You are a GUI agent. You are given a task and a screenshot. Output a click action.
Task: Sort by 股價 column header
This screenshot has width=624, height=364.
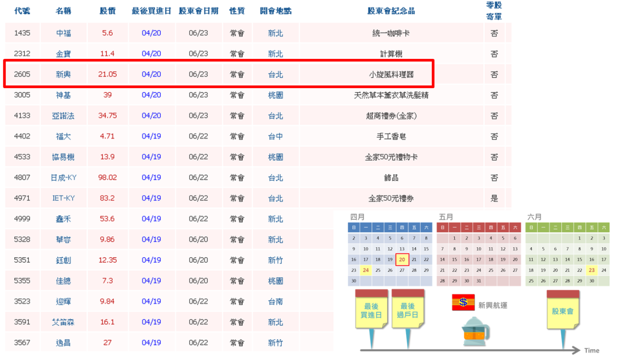coord(107,11)
